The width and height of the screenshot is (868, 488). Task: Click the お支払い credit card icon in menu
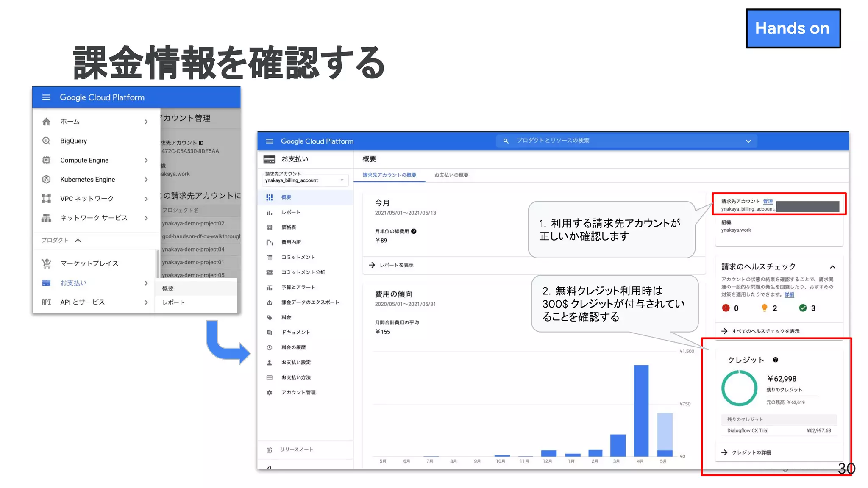[x=46, y=283]
